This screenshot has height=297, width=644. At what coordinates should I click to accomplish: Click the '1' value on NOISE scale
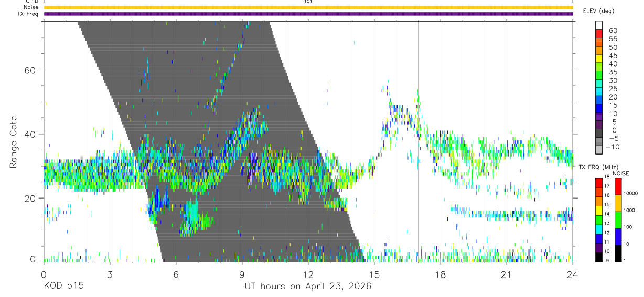point(626,261)
